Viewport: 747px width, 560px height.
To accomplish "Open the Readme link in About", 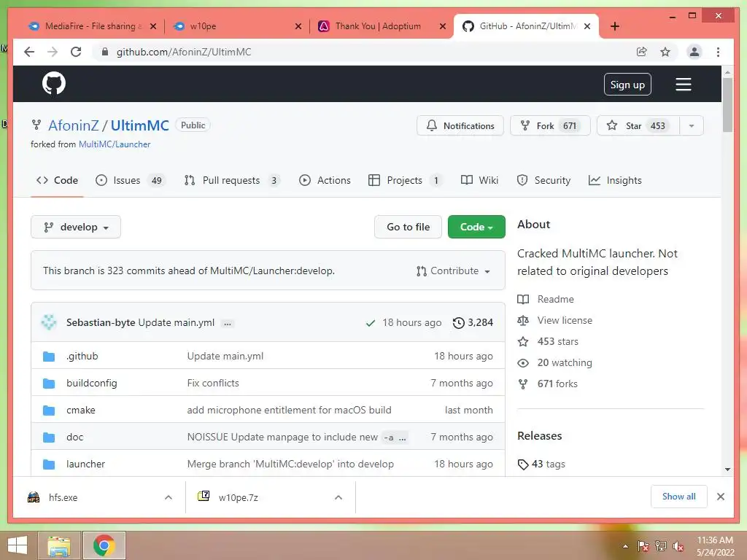I will [546, 299].
